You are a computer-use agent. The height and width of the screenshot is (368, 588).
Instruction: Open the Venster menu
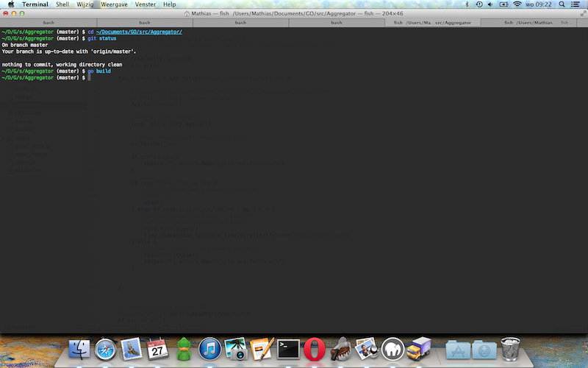point(145,4)
